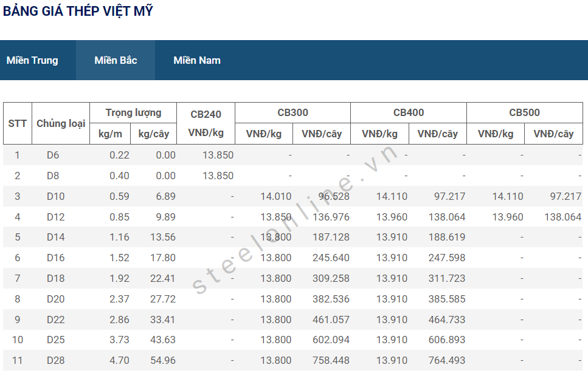Click the STT column header
Image resolution: width=588 pixels, height=376 pixels.
pyautogui.click(x=18, y=123)
